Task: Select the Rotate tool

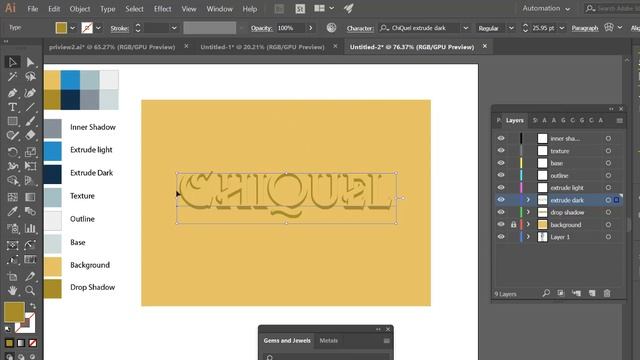Action: (x=12, y=152)
